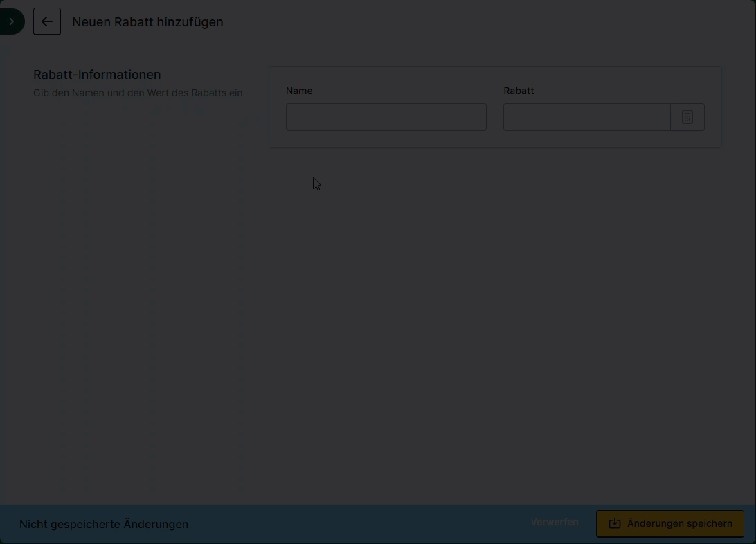The image size is (756, 544).
Task: Click the Name field label
Action: [x=299, y=91]
